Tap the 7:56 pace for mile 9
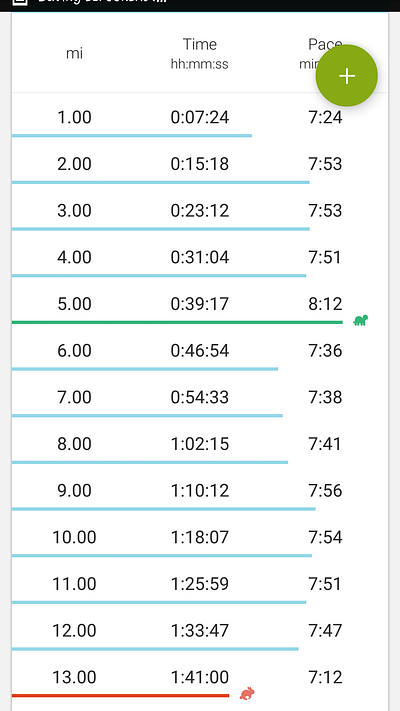Viewport: 400px width, 711px height. (x=325, y=490)
